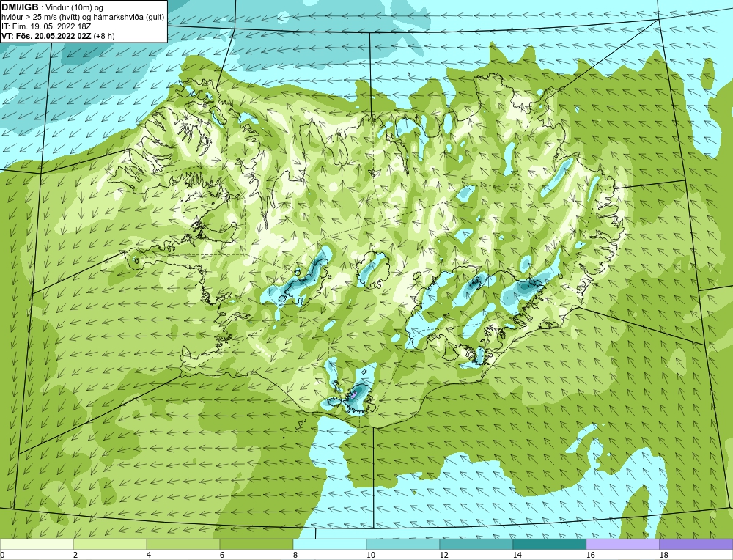This screenshot has height=560, width=733.
Task: Click the legend scale label '18'
Action: tap(664, 555)
